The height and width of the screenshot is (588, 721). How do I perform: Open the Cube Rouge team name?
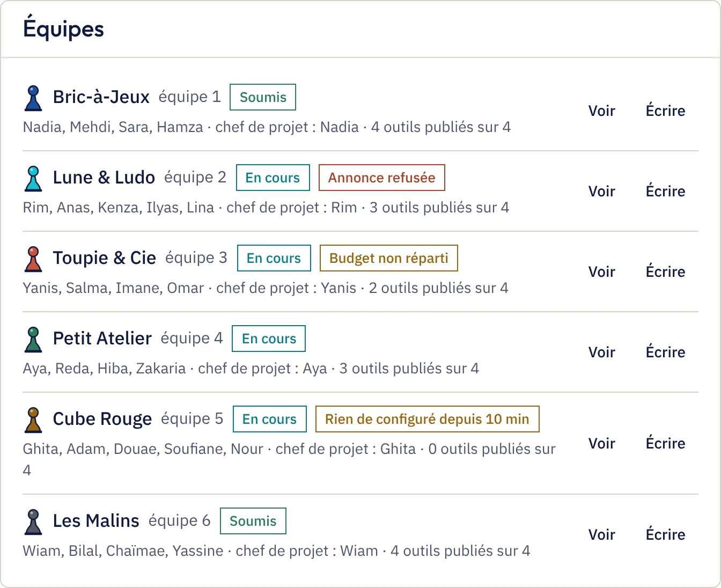(102, 419)
